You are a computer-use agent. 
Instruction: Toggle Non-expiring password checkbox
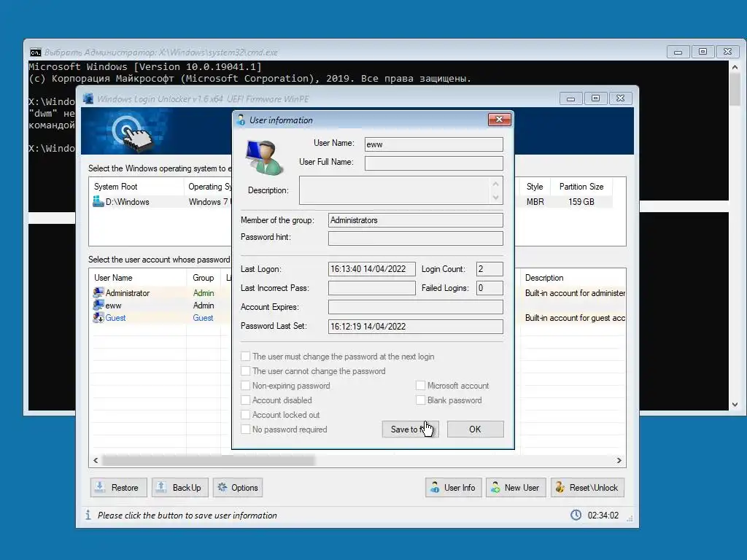245,385
